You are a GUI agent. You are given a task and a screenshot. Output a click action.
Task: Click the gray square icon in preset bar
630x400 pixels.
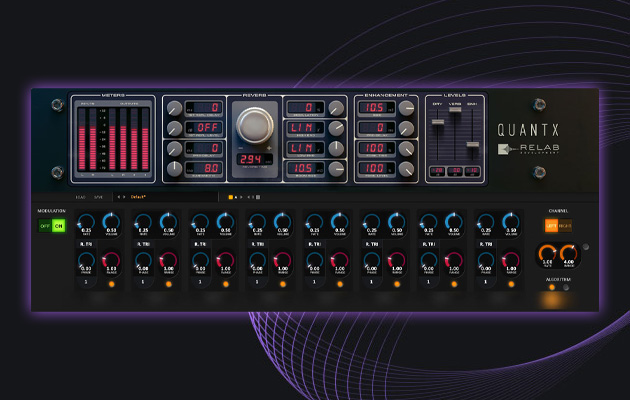click(x=258, y=197)
